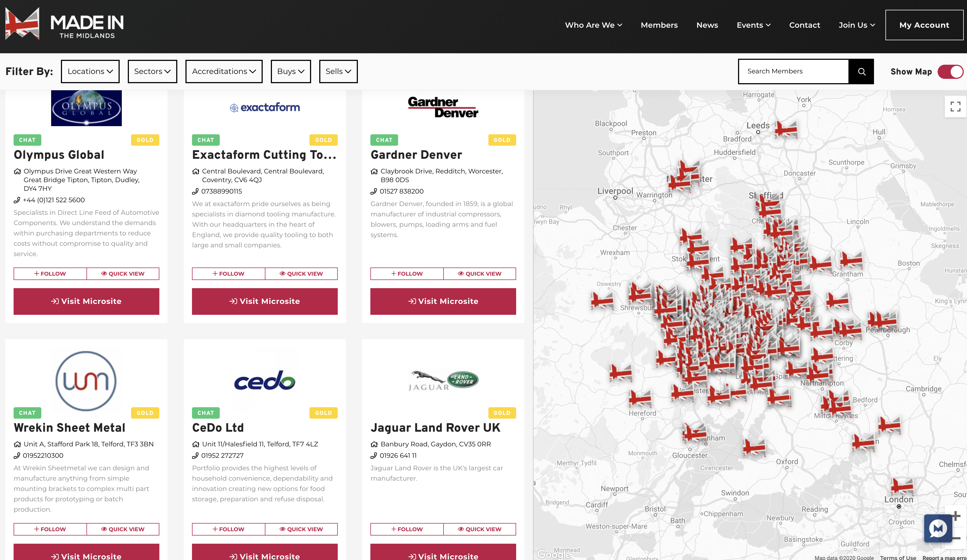This screenshot has height=560, width=967.
Task: Click the map marker near Leeds
Action: pyautogui.click(x=786, y=129)
